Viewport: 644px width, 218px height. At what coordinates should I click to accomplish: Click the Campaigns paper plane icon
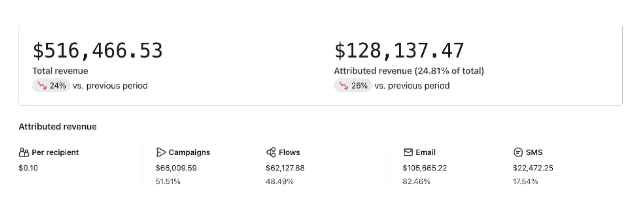click(161, 152)
